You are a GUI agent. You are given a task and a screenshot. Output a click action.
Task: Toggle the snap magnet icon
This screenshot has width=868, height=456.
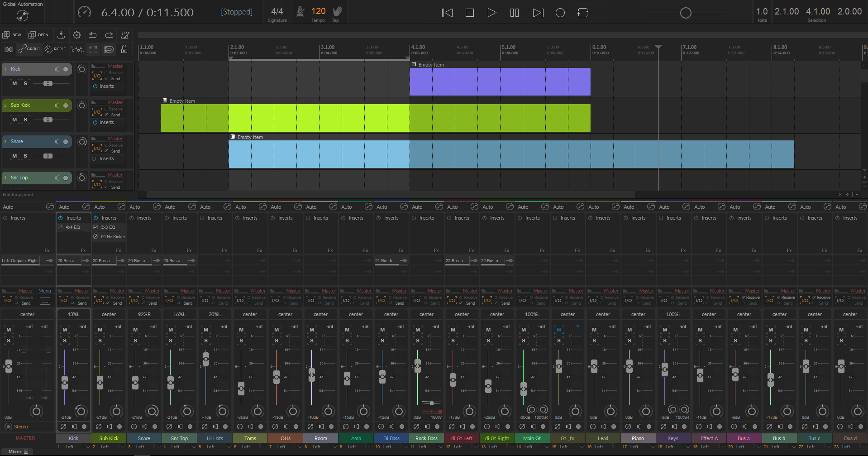(x=109, y=49)
